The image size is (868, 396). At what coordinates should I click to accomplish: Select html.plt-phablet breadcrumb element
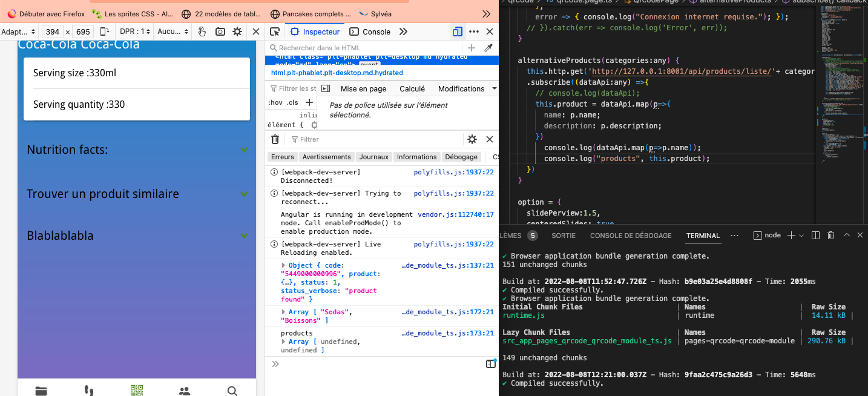(x=337, y=73)
